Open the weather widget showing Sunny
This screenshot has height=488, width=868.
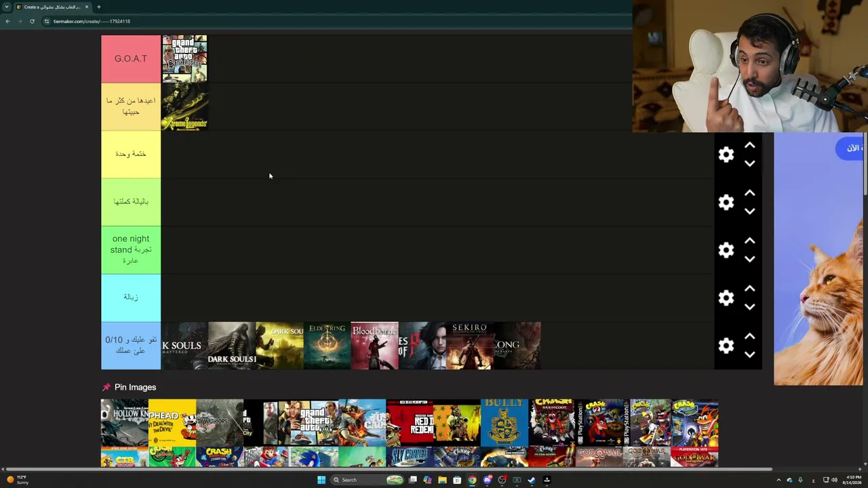click(17, 480)
